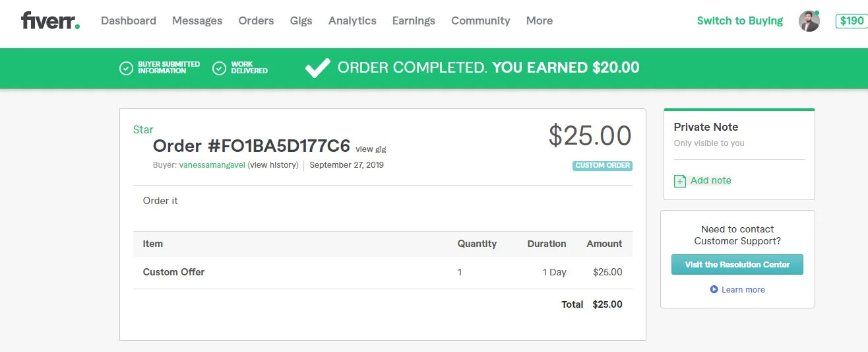Click the Buyer Submitted Information checkmark icon
The height and width of the screenshot is (352, 868).
126,68
